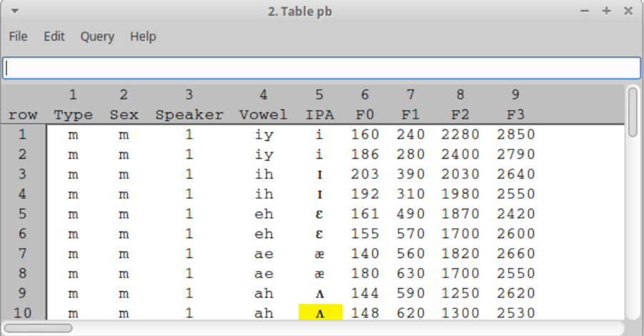Click F1 cell with value 490

pyautogui.click(x=410, y=214)
